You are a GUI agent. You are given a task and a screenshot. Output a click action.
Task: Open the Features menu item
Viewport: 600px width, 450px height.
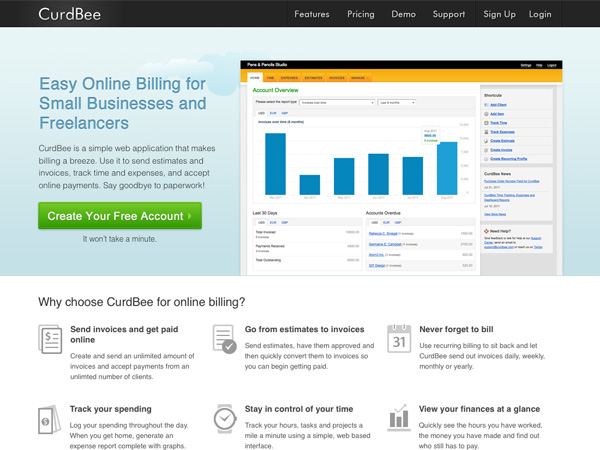tap(312, 14)
